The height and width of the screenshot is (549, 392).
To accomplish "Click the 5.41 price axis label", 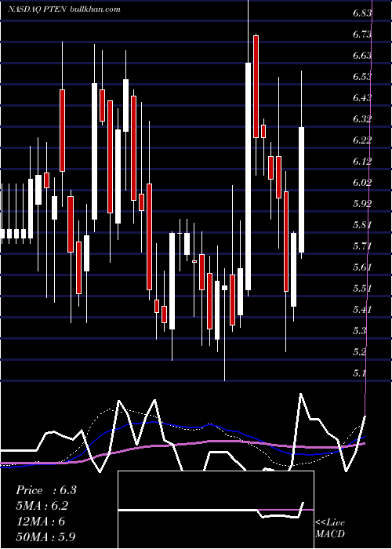I will (362, 309).
